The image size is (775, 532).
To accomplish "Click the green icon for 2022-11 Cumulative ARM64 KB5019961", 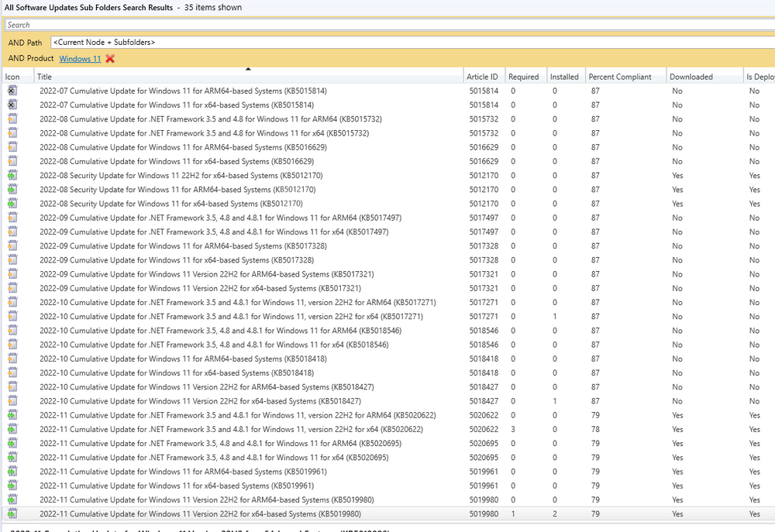I will [12, 472].
